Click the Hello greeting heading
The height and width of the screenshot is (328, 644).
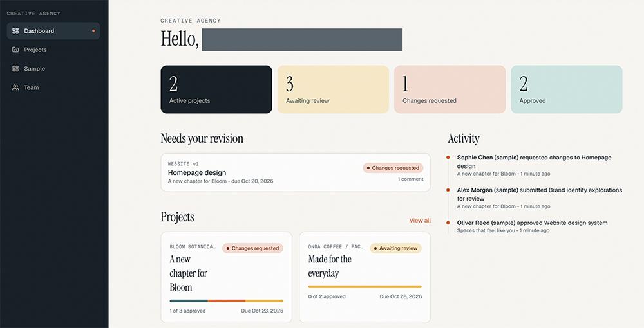tap(180, 39)
